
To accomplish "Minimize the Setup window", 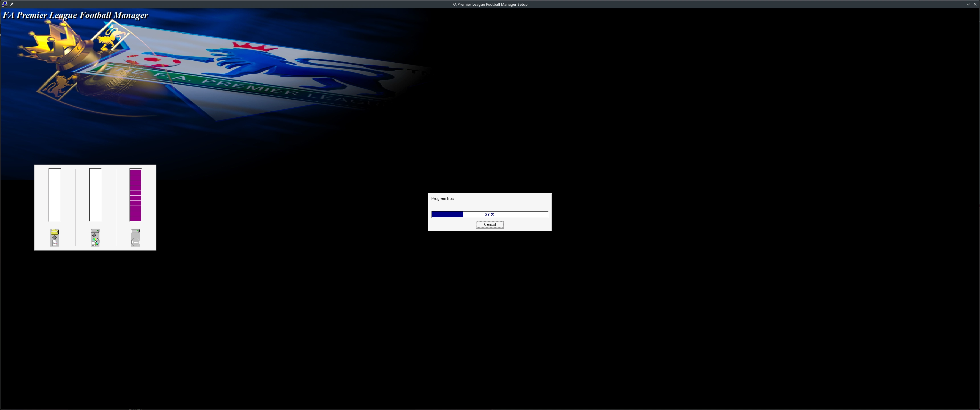I will (x=968, y=4).
